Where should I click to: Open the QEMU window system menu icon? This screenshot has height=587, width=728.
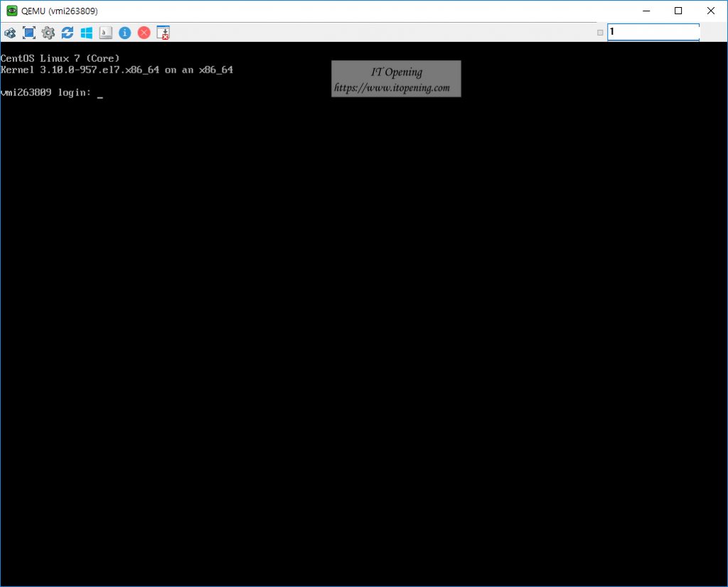(x=11, y=11)
